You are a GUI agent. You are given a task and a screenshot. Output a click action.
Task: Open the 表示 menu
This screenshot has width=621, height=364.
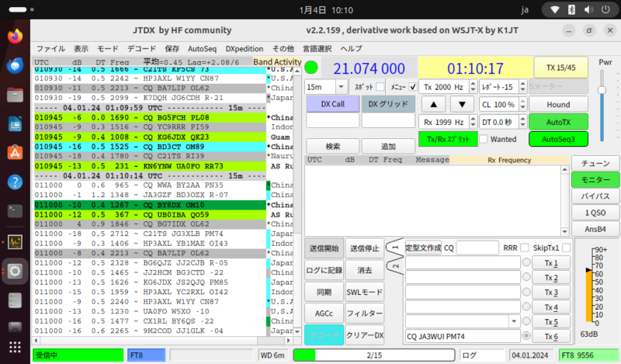(81, 49)
